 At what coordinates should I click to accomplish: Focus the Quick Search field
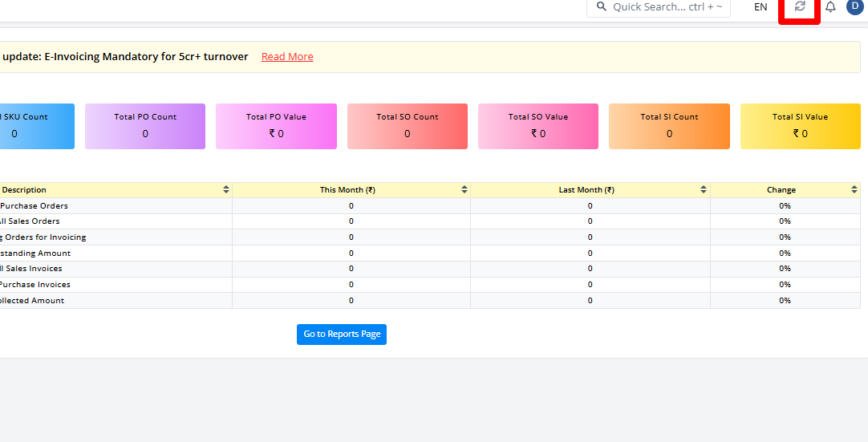[x=658, y=7]
